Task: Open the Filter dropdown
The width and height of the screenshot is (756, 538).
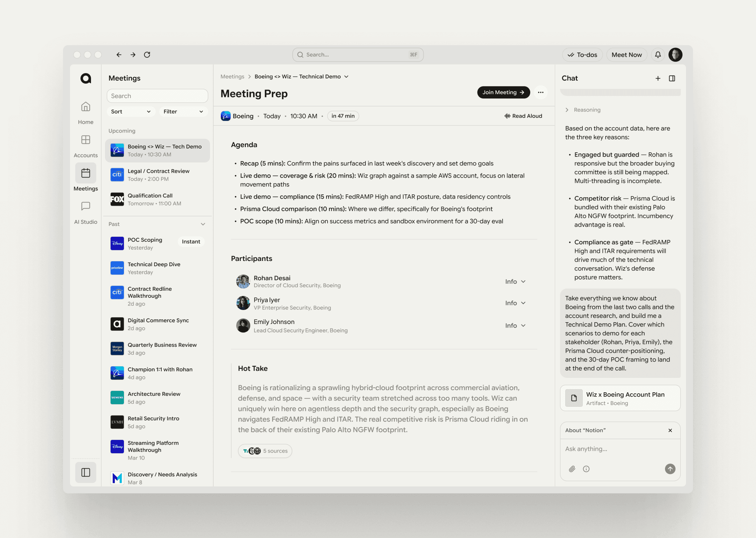Action: click(183, 111)
